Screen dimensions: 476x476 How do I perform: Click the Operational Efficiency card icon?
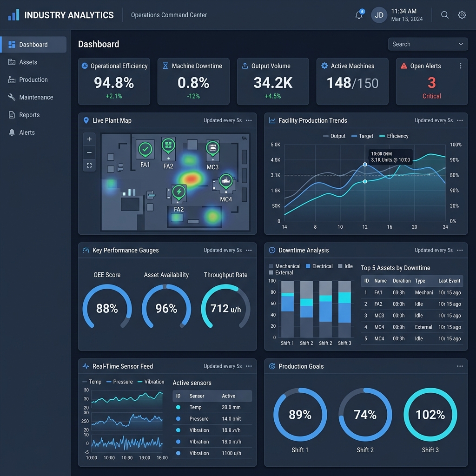pyautogui.click(x=85, y=66)
